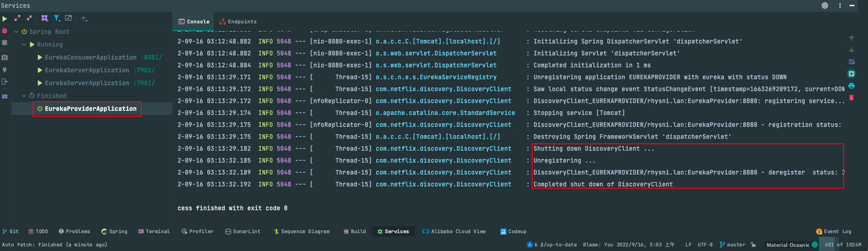Click the Down the Stack Trace arrow

point(851,50)
